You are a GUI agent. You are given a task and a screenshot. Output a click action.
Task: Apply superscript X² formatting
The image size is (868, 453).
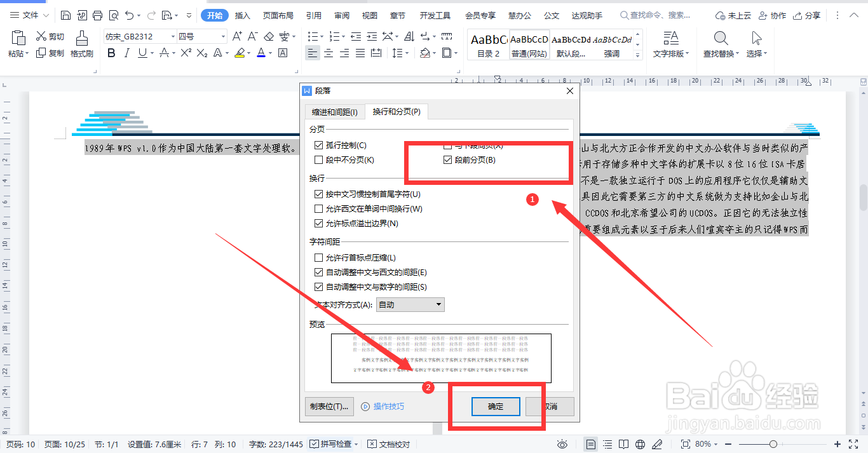(x=186, y=53)
